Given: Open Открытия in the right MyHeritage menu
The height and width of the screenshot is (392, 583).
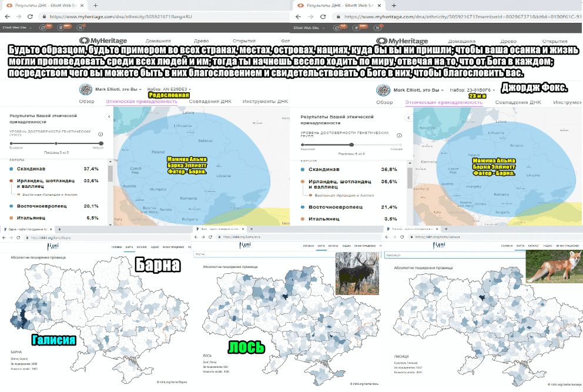Looking at the screenshot, I should click(555, 41).
